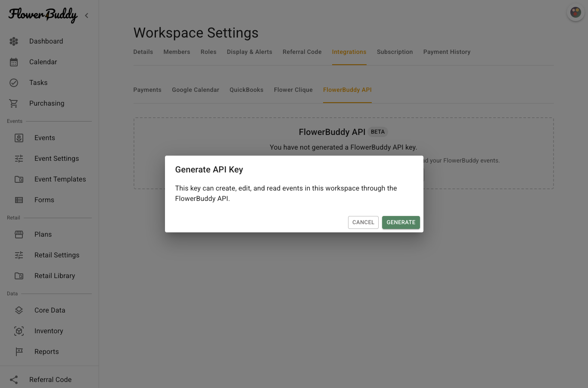Select the Plans storefront icon
The width and height of the screenshot is (588, 388).
click(x=19, y=235)
